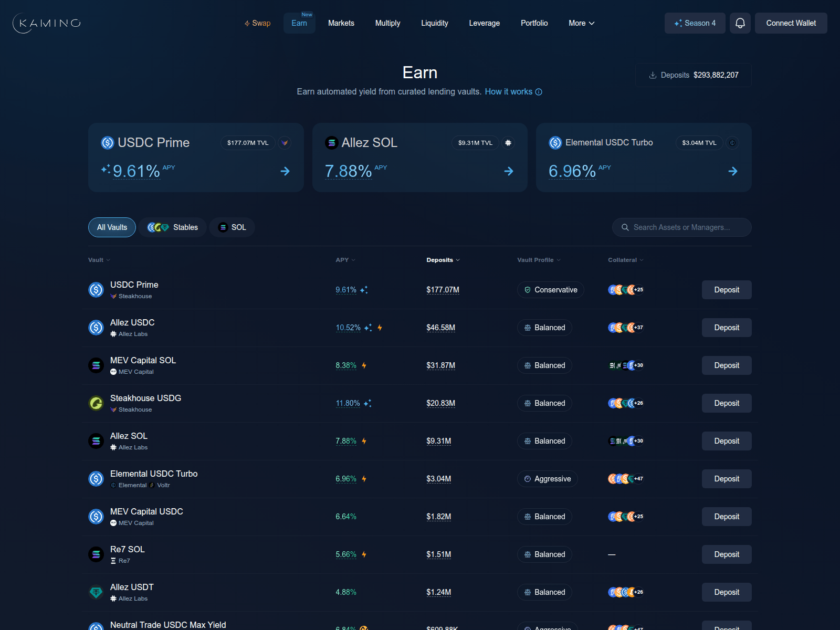
Task: Click the lightning boost icon for MEV Capital SOL
Action: pos(364,365)
